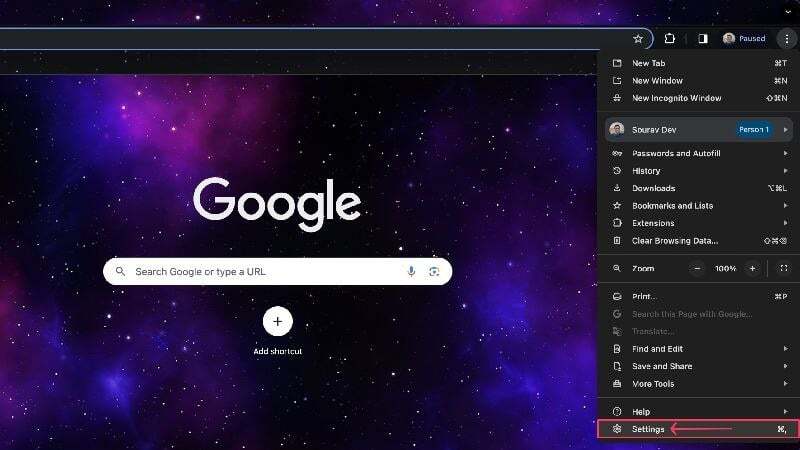The width and height of the screenshot is (800, 450).
Task: Enter full screen via zoom row icon
Action: point(784,268)
